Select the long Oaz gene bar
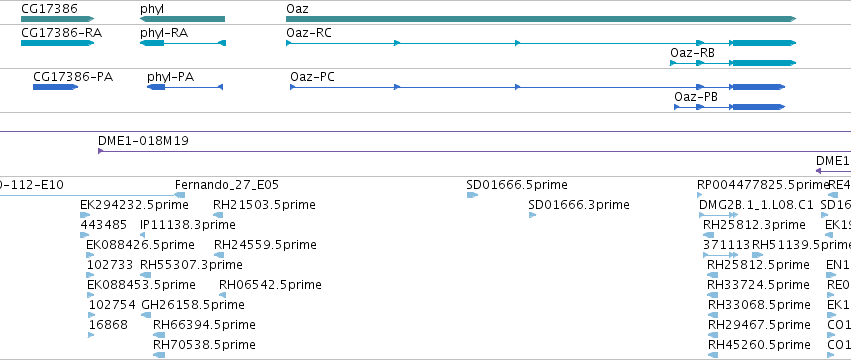Image resolution: width=851 pixels, height=360 pixels. pyautogui.click(x=541, y=19)
